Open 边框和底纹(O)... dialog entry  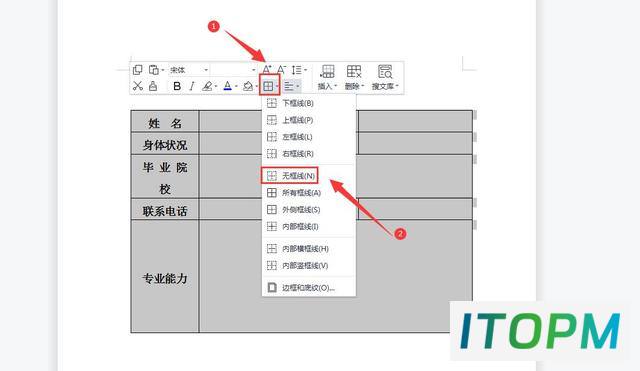tap(309, 288)
